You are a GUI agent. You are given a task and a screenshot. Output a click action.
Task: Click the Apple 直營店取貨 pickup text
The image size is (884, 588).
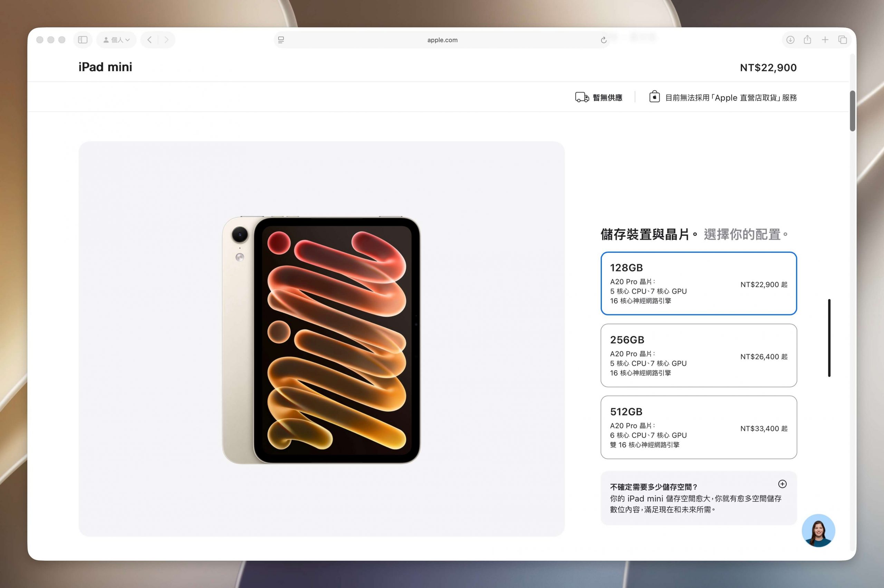pyautogui.click(x=731, y=98)
